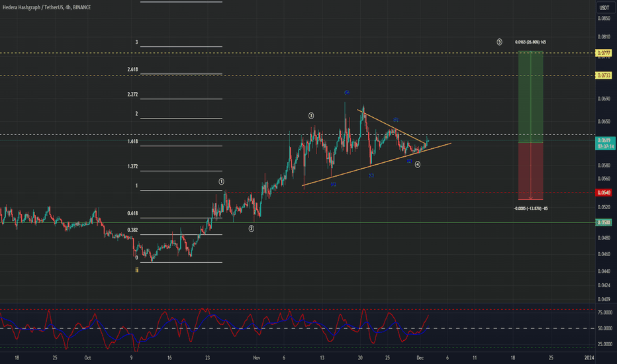Image resolution: width=617 pixels, height=364 pixels.
Task: Select the red 0.0540 price label
Action: [604, 193]
